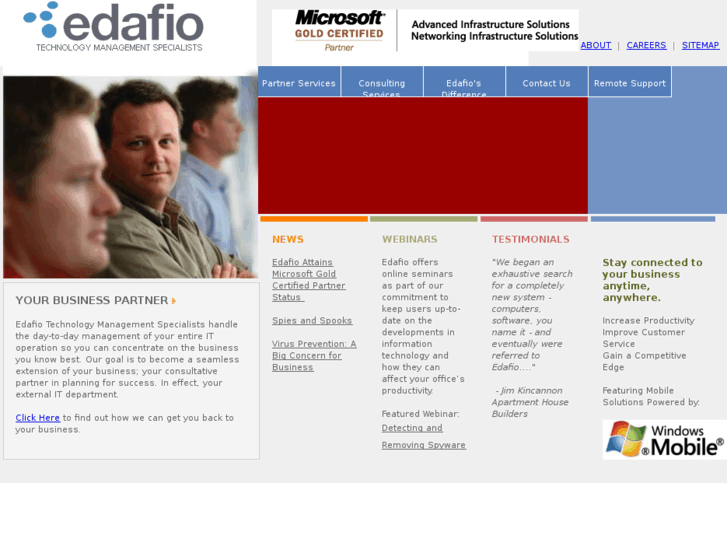Screen dimensions: 727x545
Task: Click the Windows Mobile logo
Action: click(664, 439)
